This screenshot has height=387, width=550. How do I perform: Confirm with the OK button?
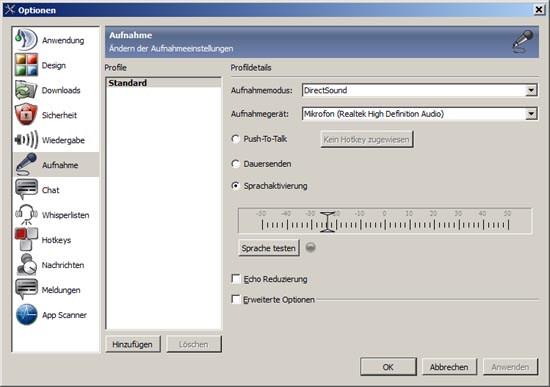point(388,367)
